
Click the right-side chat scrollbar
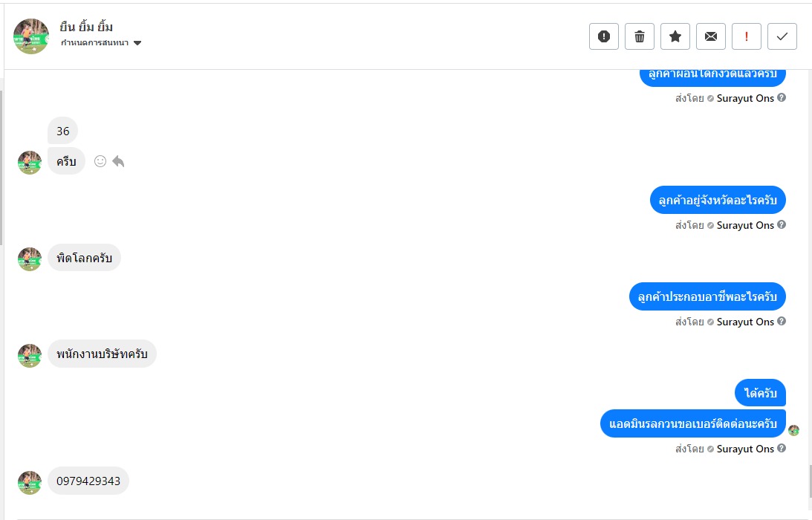[x=810, y=481]
